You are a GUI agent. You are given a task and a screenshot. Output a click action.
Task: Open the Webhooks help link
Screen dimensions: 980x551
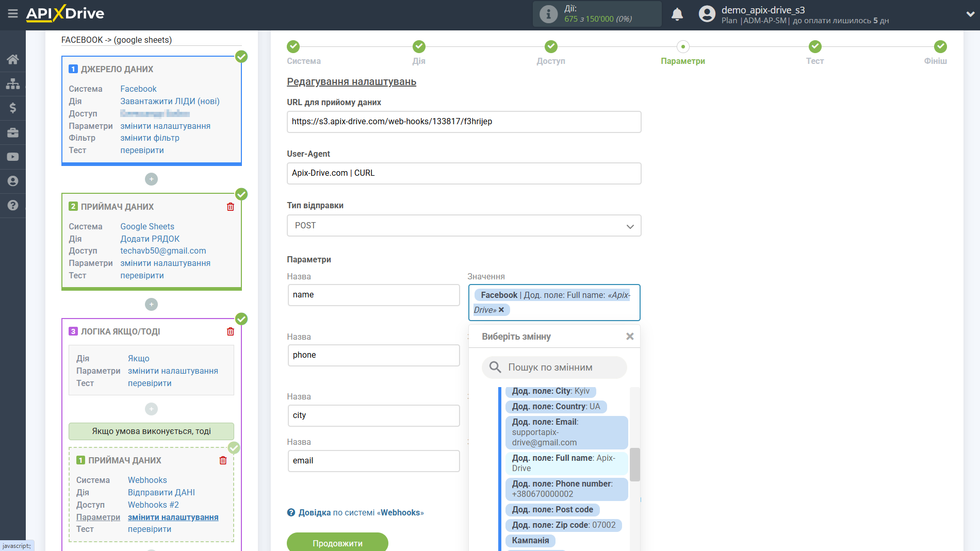361,513
